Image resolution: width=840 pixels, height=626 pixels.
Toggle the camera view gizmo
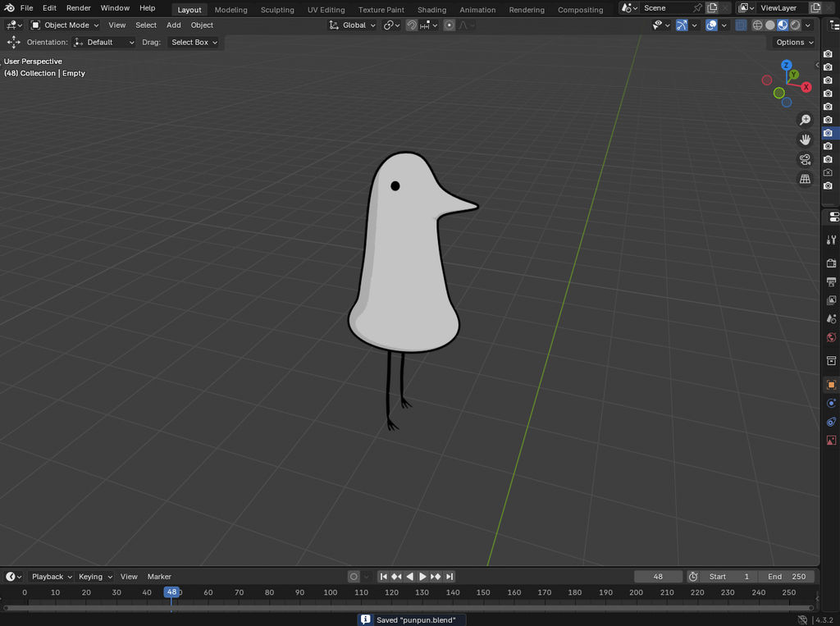(805, 159)
